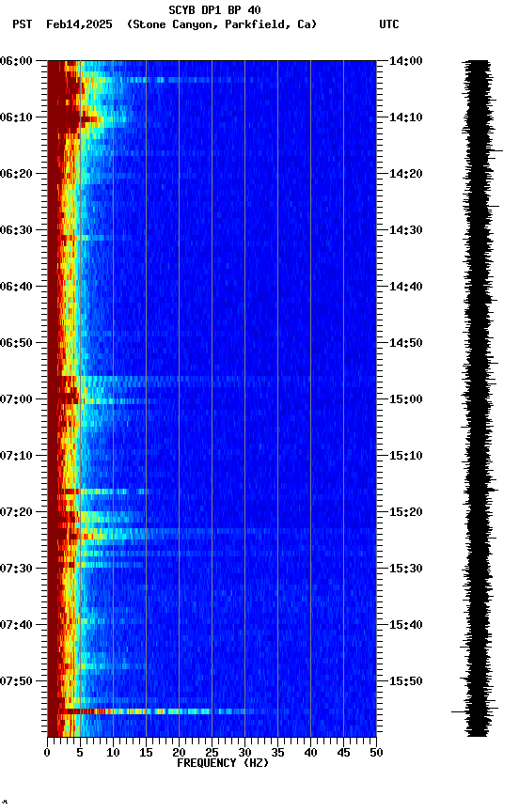The height and width of the screenshot is (812, 519).
Task: Click the '06:40' PST time label
Action: tap(16, 287)
